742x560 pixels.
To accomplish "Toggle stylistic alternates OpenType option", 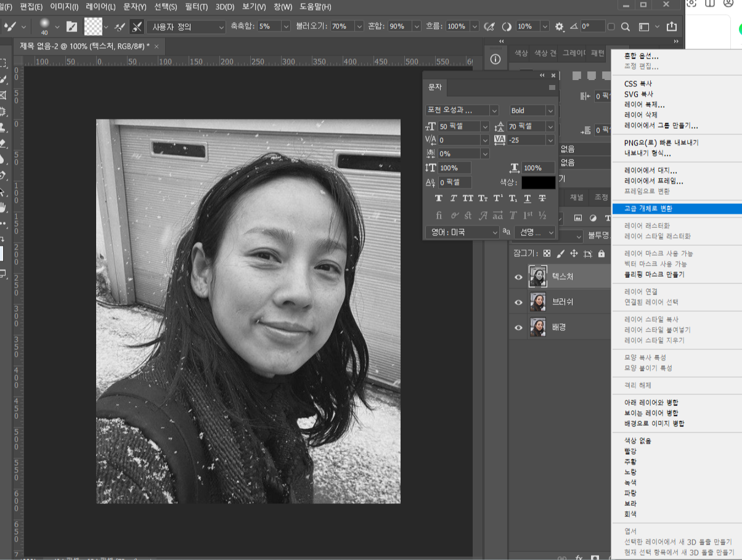I will (x=498, y=216).
